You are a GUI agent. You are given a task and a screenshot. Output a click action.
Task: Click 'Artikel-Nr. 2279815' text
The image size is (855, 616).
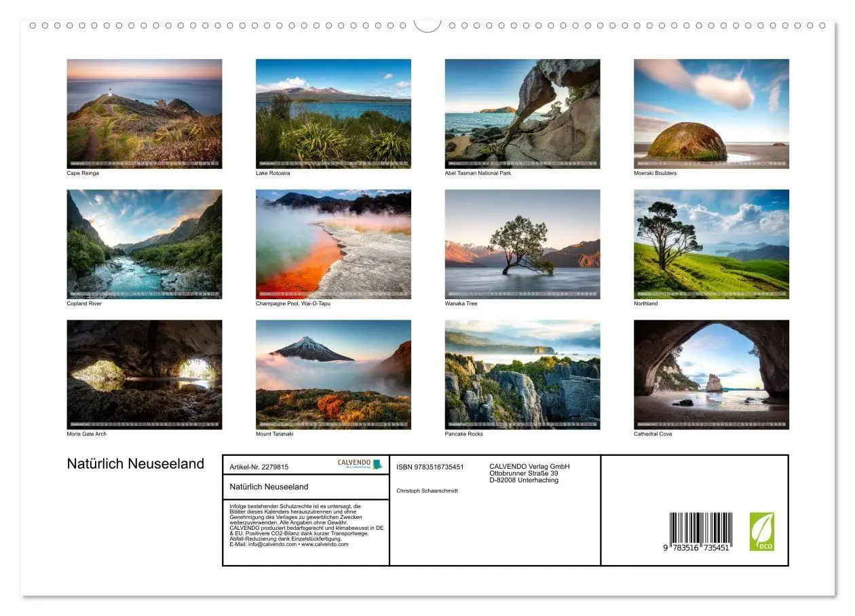pos(259,467)
